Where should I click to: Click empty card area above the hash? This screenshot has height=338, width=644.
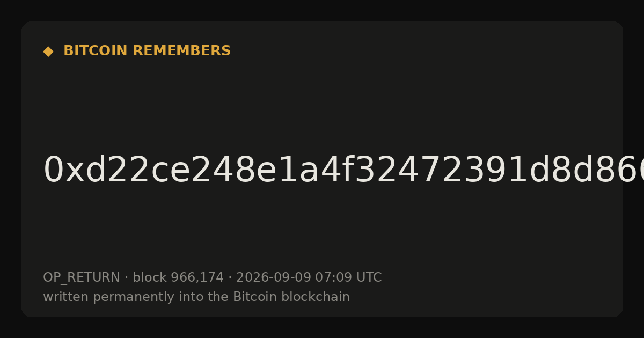322,107
